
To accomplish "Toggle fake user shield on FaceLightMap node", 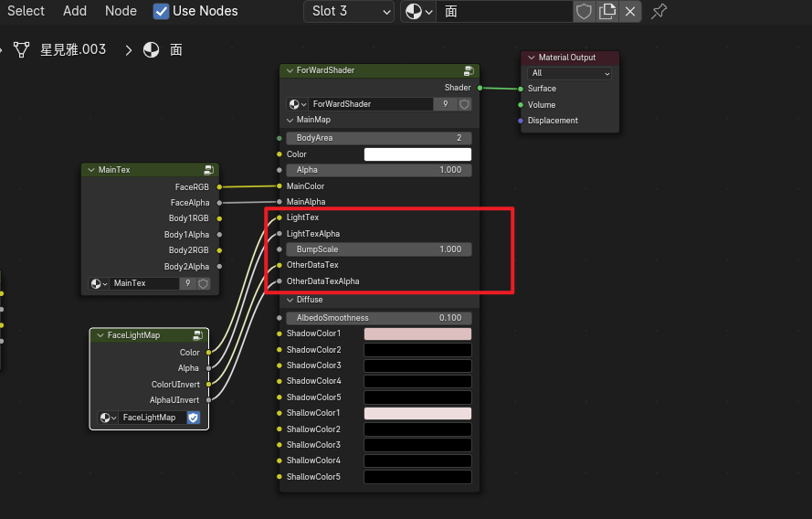I will coord(194,418).
